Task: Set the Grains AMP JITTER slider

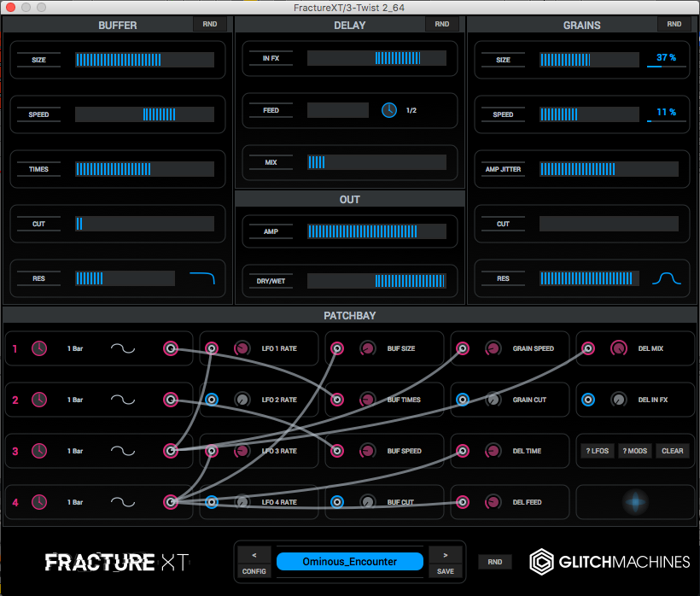Action: 609,169
